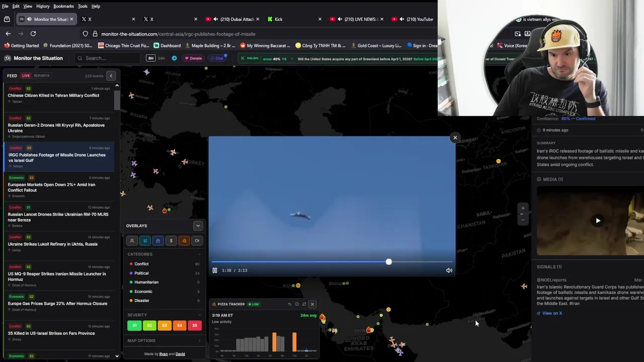
Task: Filter by S1 severity swatch
Action: (134, 325)
